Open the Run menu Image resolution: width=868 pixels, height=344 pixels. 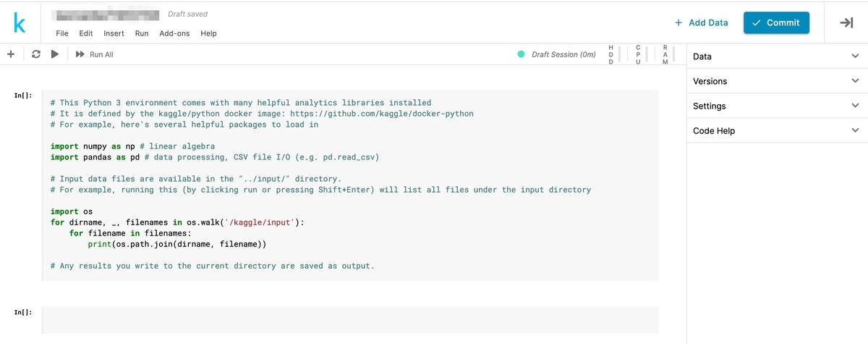(x=142, y=33)
